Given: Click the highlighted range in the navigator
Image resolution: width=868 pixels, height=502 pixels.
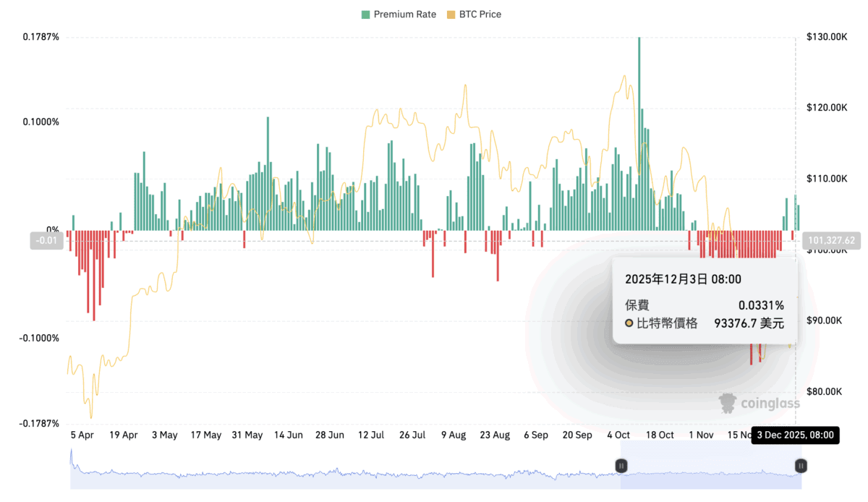Looking at the screenshot, I should click(709, 474).
